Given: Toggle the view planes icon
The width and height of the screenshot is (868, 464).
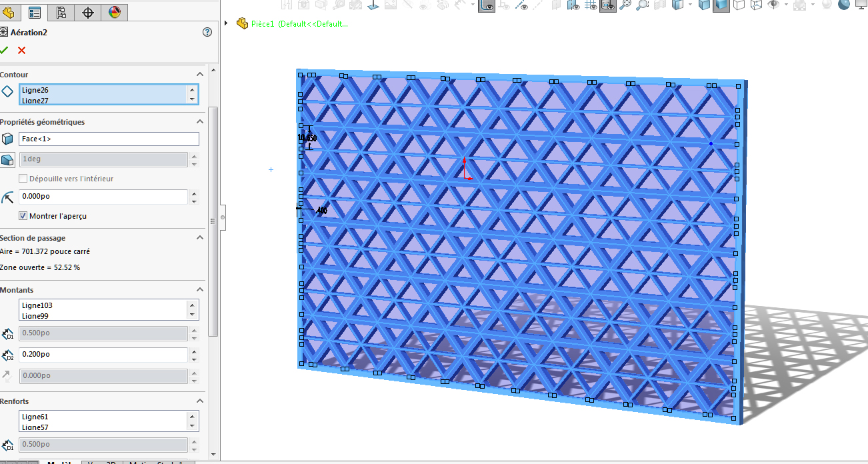Looking at the screenshot, I should tap(573, 5).
